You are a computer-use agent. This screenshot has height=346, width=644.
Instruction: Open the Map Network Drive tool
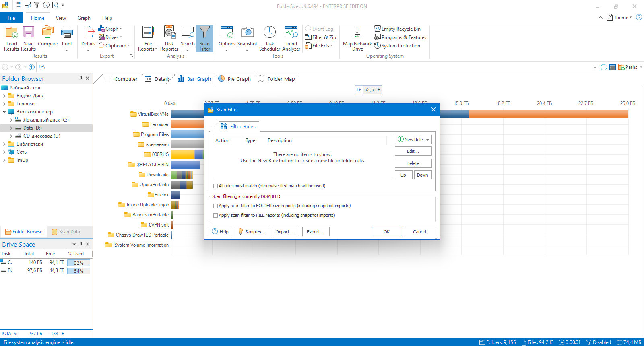click(357, 38)
